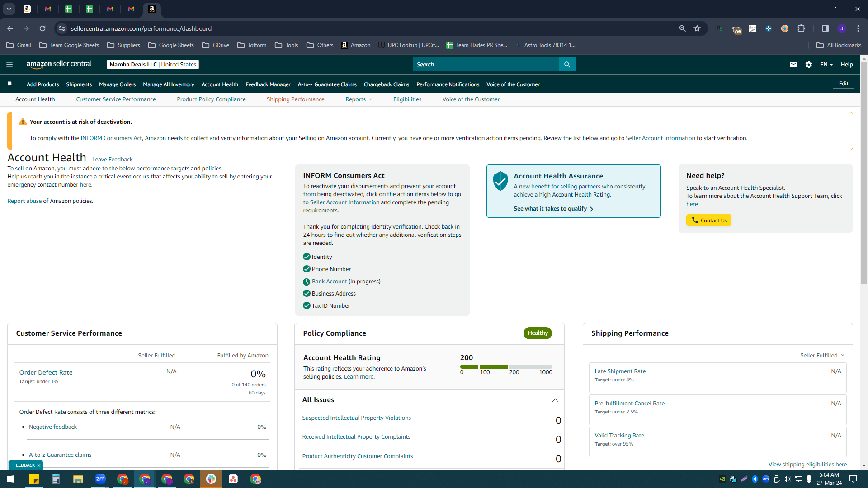Open the Shipping Performance tab

point(295,99)
